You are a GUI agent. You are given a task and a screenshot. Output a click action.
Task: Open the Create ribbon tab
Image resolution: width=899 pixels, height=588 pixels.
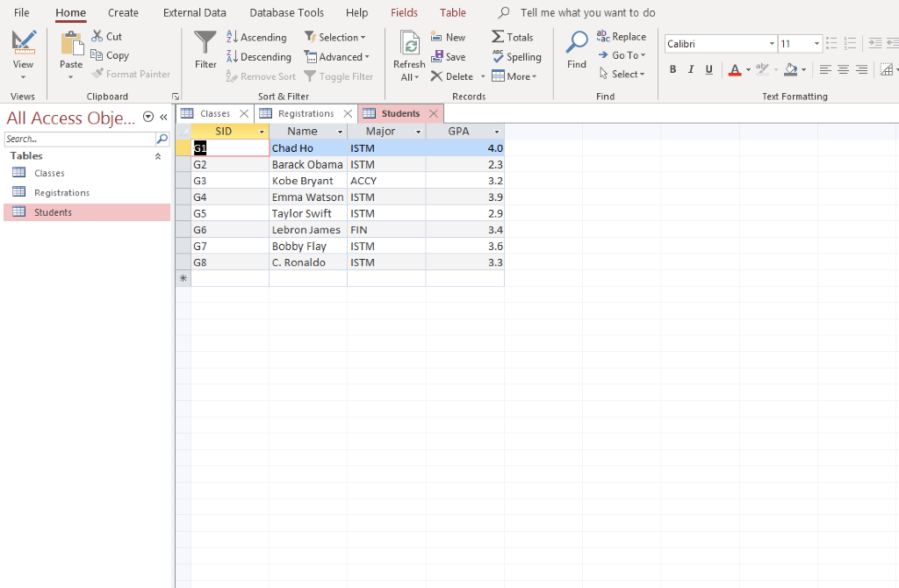(122, 12)
